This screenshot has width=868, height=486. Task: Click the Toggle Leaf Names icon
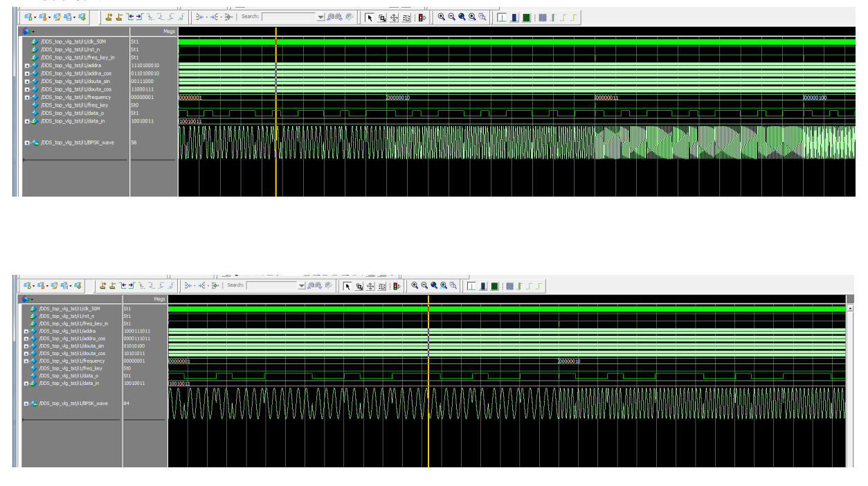[x=543, y=18]
